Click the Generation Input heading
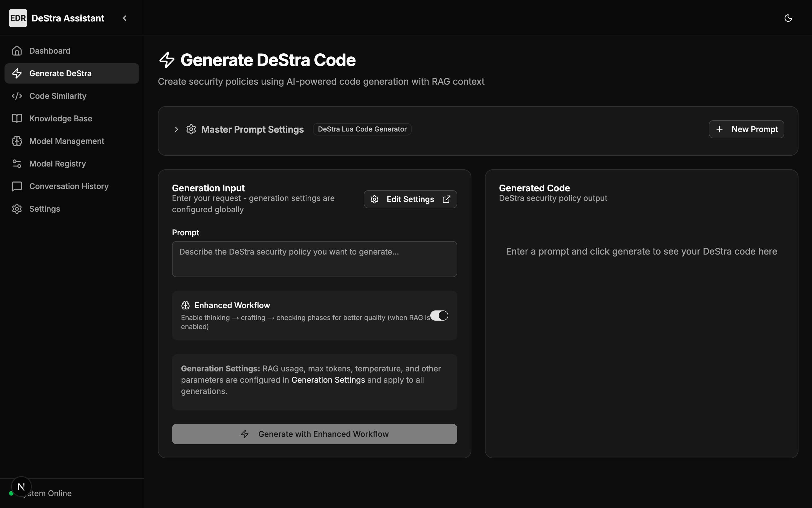This screenshot has width=812, height=508. click(x=208, y=188)
